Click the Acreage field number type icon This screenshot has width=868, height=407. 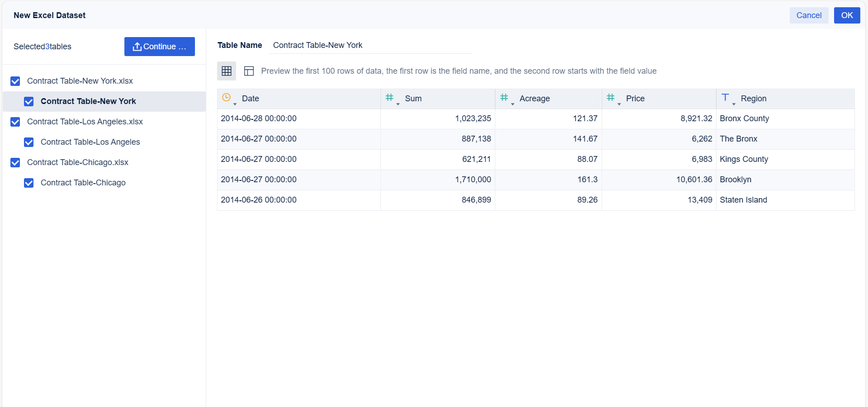coord(504,97)
